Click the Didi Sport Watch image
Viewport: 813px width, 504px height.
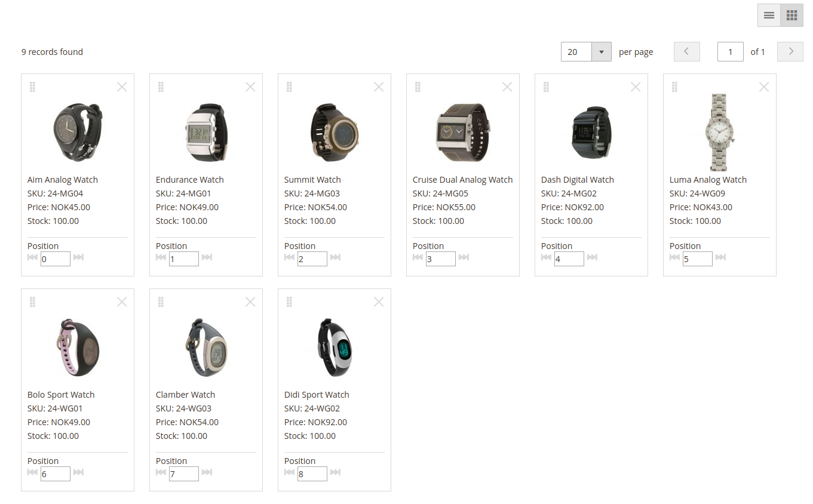(x=335, y=348)
